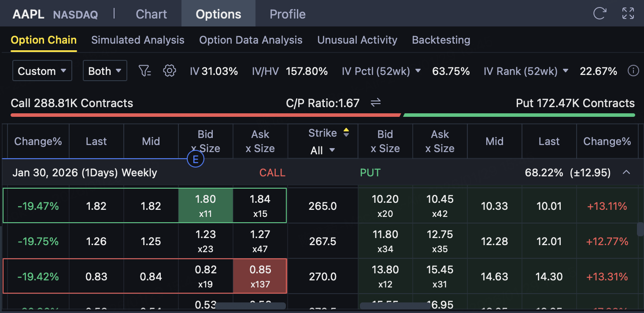The height and width of the screenshot is (313, 644).
Task: Switch to the Chart tab
Action: (151, 14)
